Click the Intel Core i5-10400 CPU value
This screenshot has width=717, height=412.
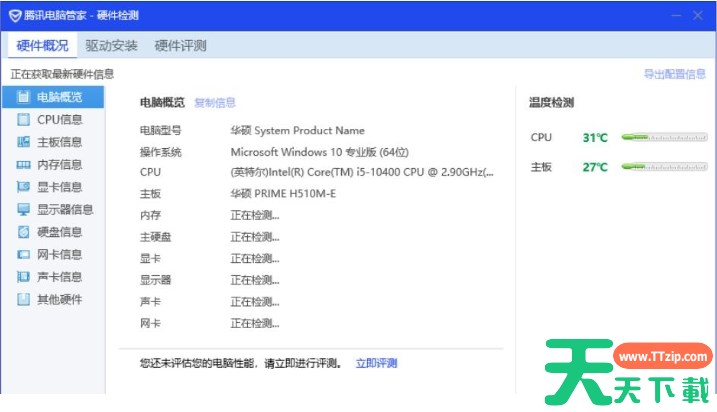point(362,172)
